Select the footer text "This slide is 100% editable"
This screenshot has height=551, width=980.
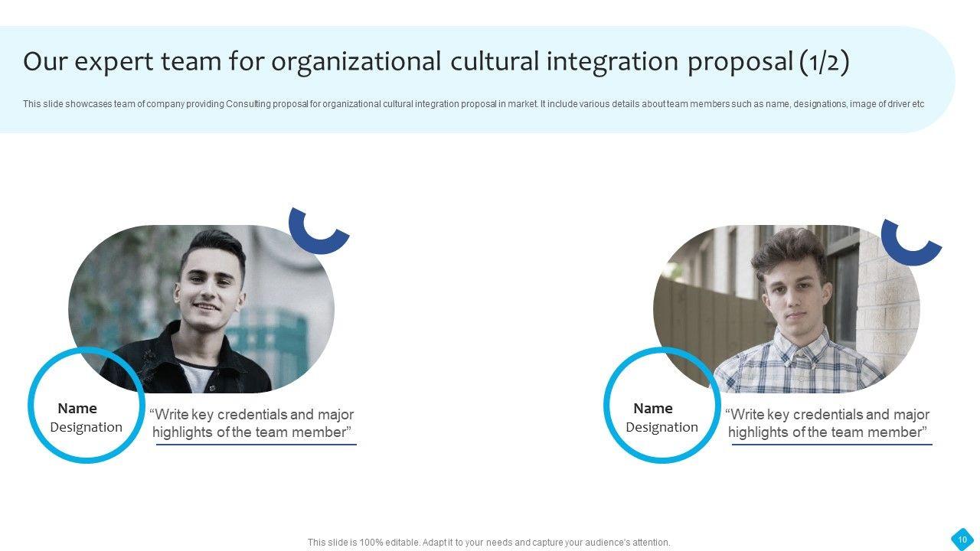tap(489, 543)
